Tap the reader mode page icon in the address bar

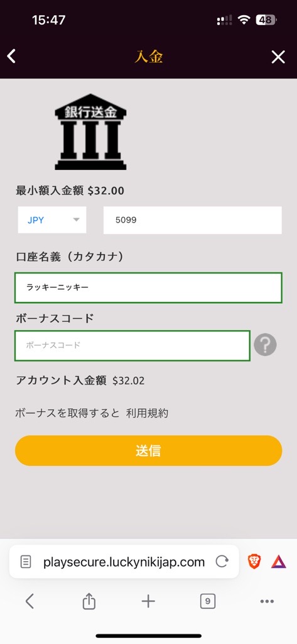pyautogui.click(x=26, y=562)
